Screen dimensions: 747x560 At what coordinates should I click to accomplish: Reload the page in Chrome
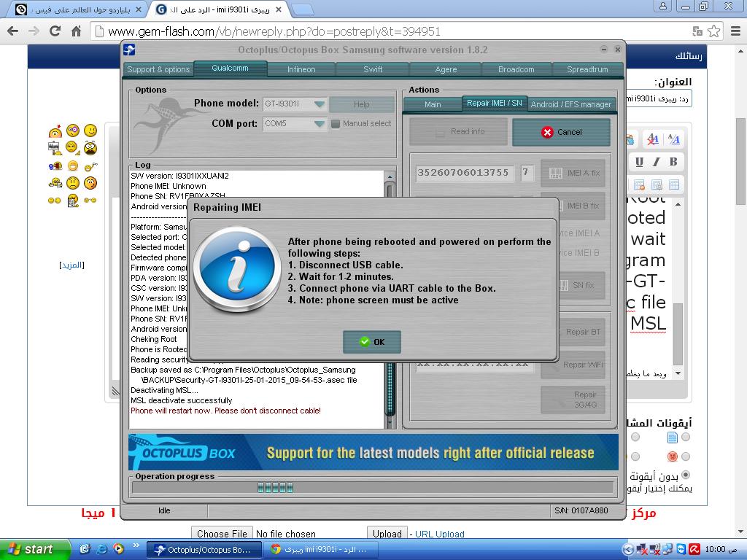point(55,31)
